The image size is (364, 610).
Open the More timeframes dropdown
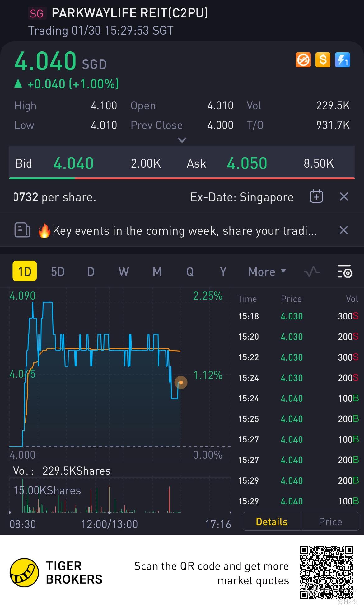267,272
